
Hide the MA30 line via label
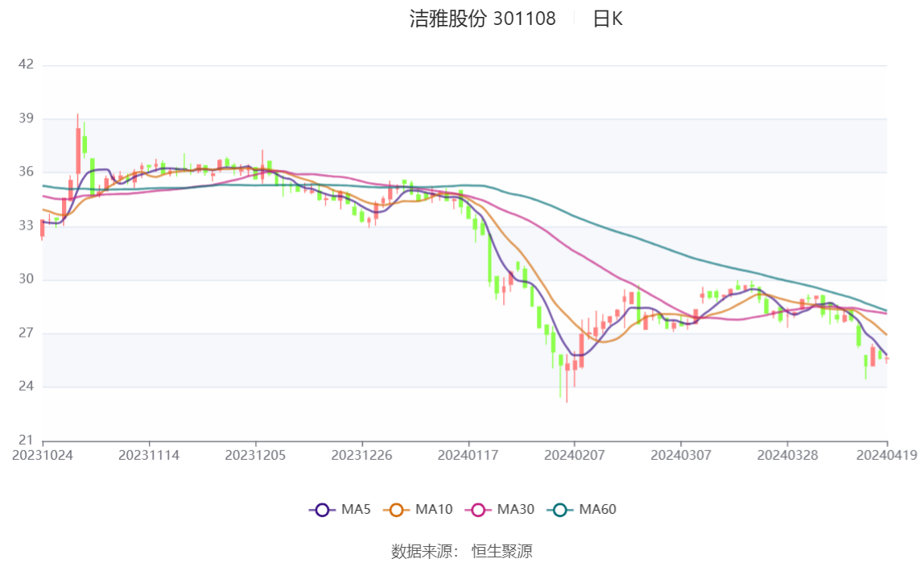516,509
